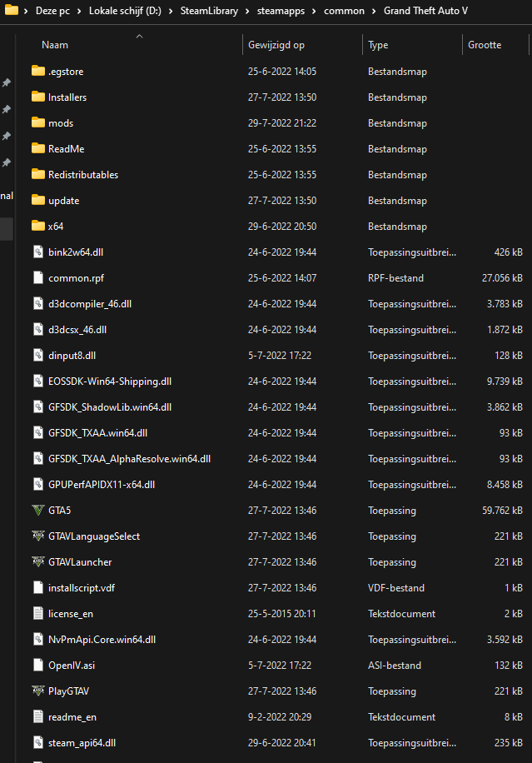532x763 pixels.
Task: Click the GTA5 application icon
Action: [38, 510]
